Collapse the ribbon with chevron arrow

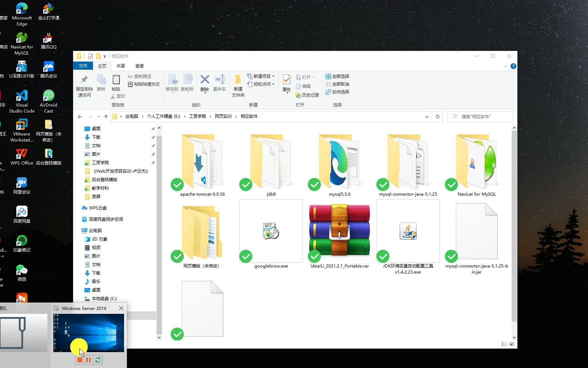click(x=505, y=66)
